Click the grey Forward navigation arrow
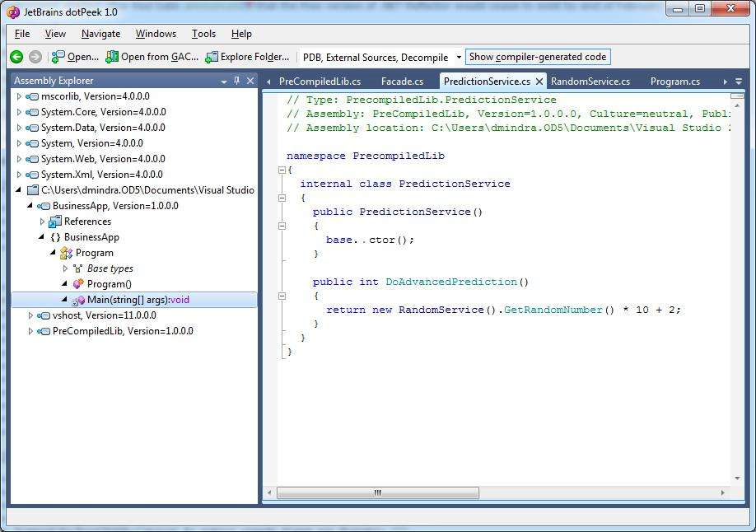The image size is (756, 532). (35, 57)
